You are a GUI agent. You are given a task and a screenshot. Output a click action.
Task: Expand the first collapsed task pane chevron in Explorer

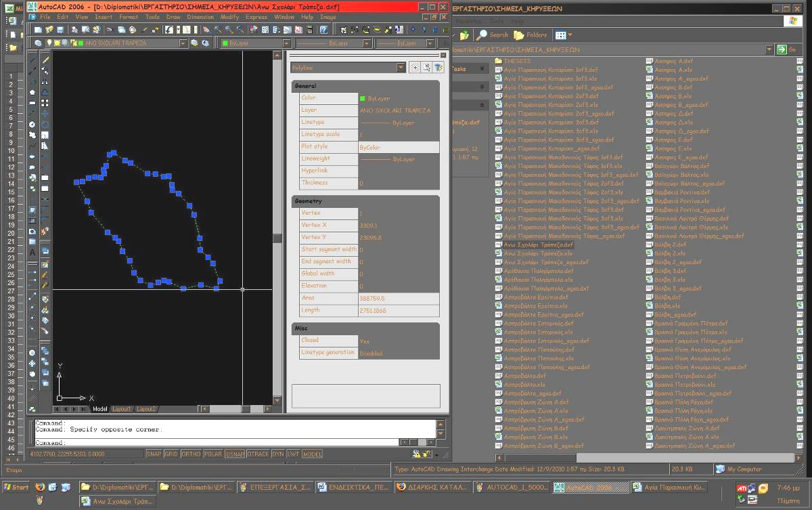click(x=482, y=68)
